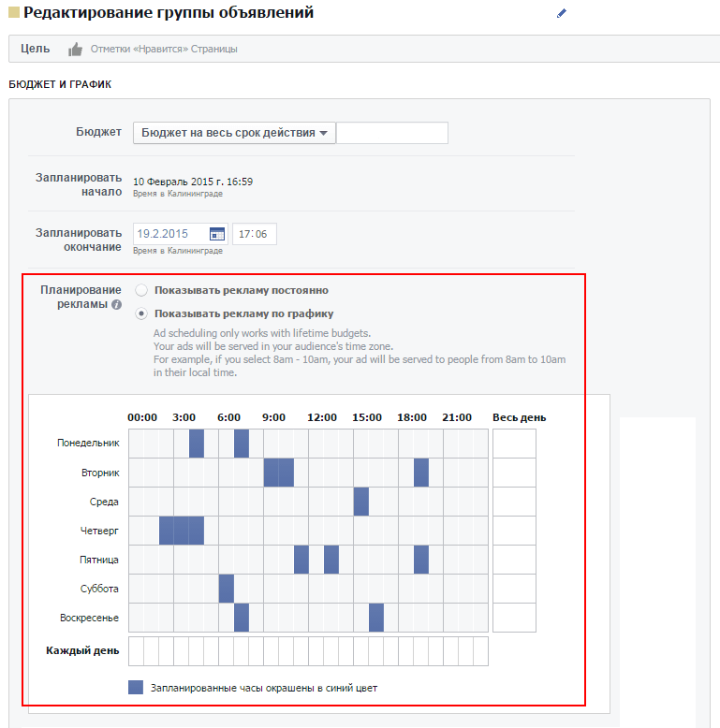
Task: Click 'Отметки «Нравится» Страницы' link
Action: tap(164, 49)
